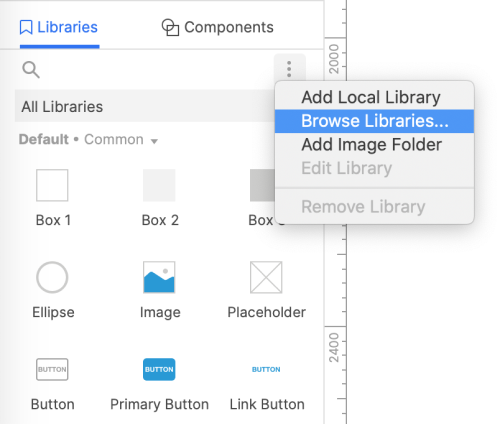Open the All Libraries dropdown
The height and width of the screenshot is (424, 500).
pos(145,107)
